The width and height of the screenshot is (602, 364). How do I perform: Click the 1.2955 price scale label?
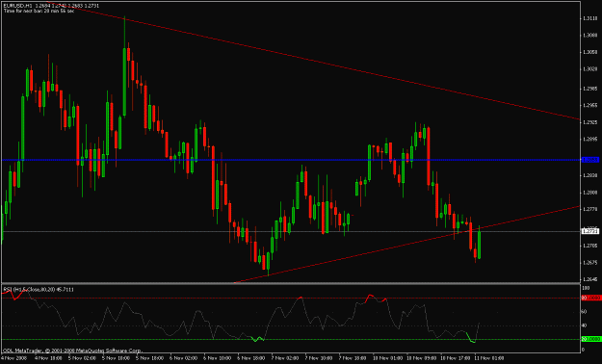tap(589, 105)
